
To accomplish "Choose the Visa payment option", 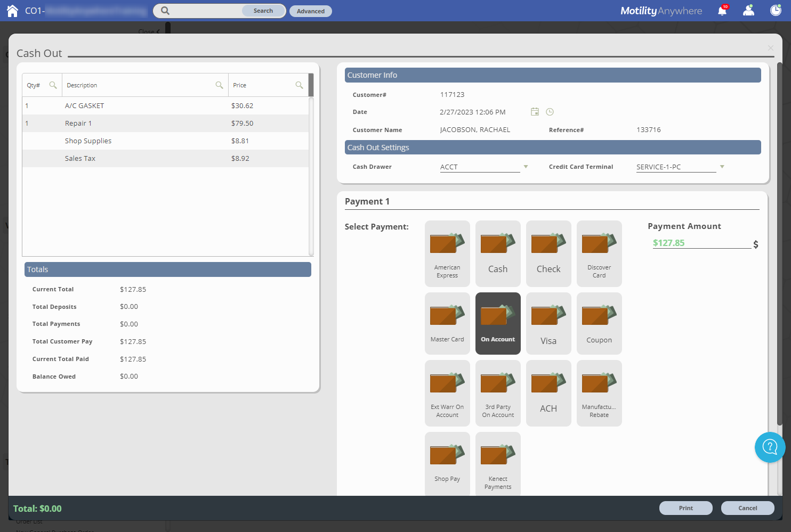I will tap(548, 323).
